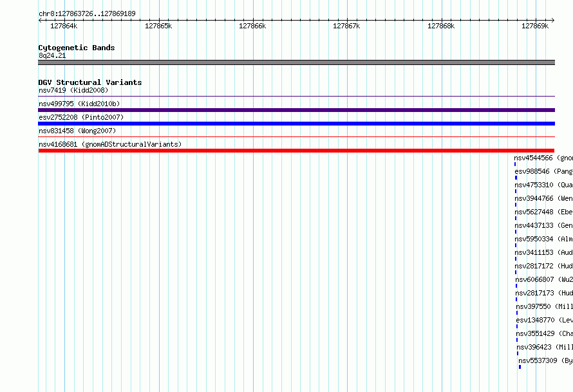
Task: Click the 127865k ruler tick label
Action: point(158,26)
